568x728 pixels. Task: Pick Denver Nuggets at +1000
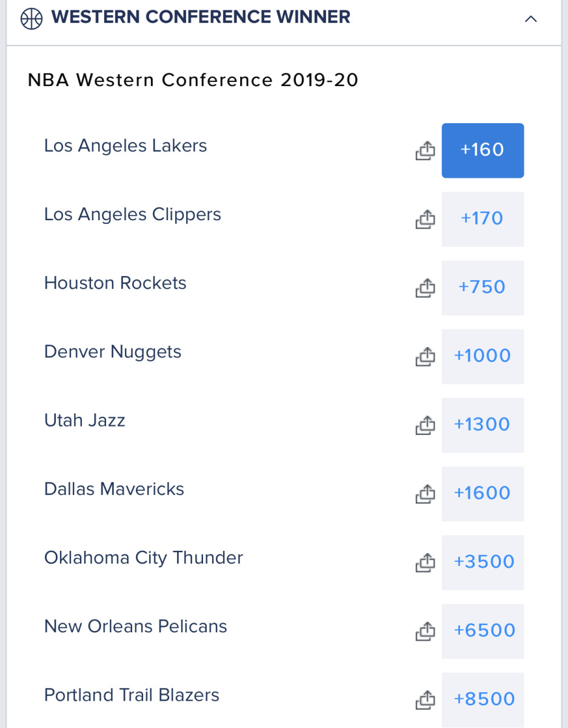(483, 356)
